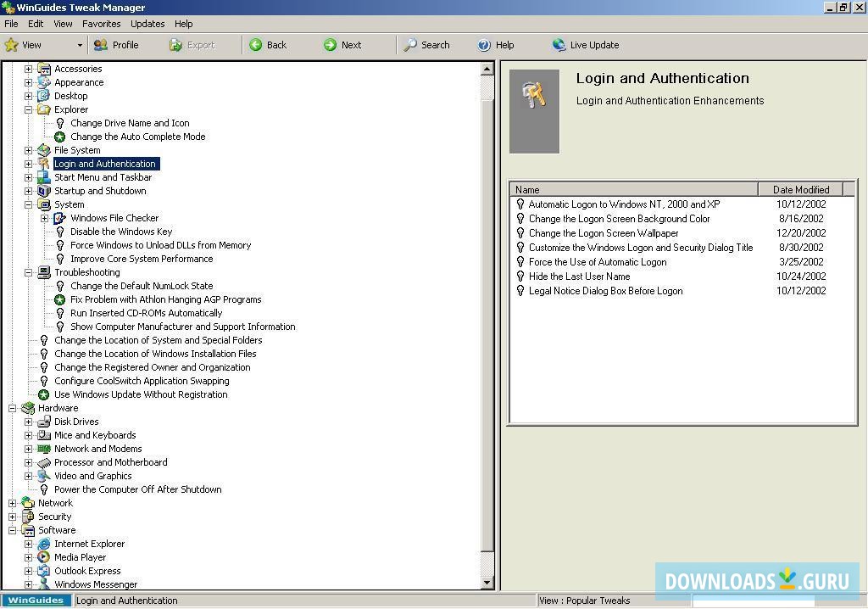Collapse the System tree node
The height and width of the screenshot is (609, 868).
[x=28, y=204]
